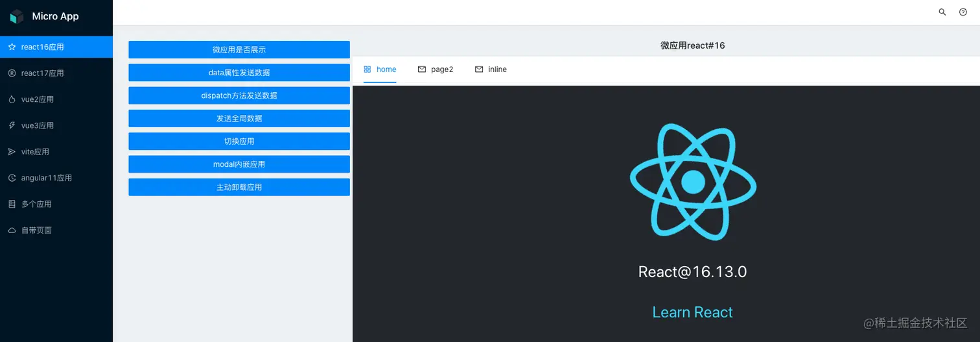The height and width of the screenshot is (342, 980).
Task: Open react17应用 menu item
Action: [x=56, y=73]
